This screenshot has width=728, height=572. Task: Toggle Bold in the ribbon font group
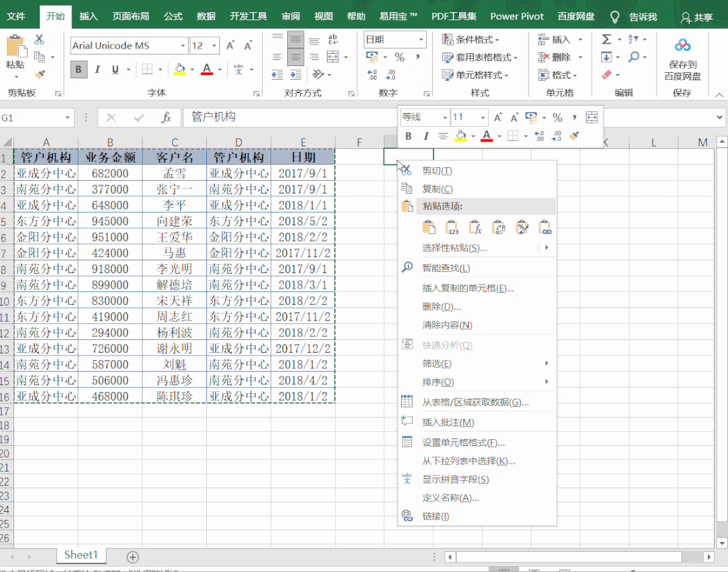tap(78, 69)
